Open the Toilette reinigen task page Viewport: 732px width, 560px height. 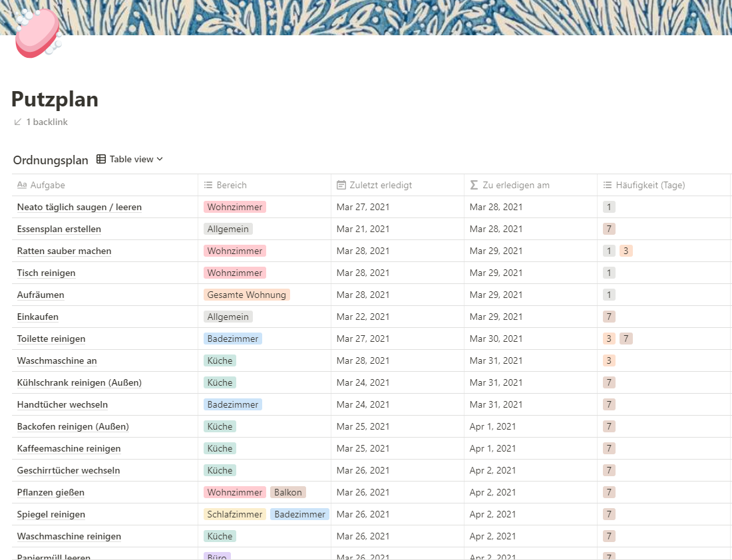[x=51, y=339]
